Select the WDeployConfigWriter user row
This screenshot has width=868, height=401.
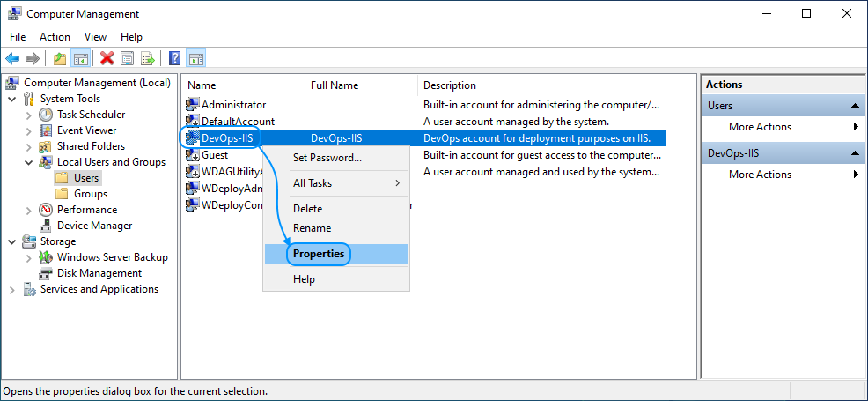point(224,205)
